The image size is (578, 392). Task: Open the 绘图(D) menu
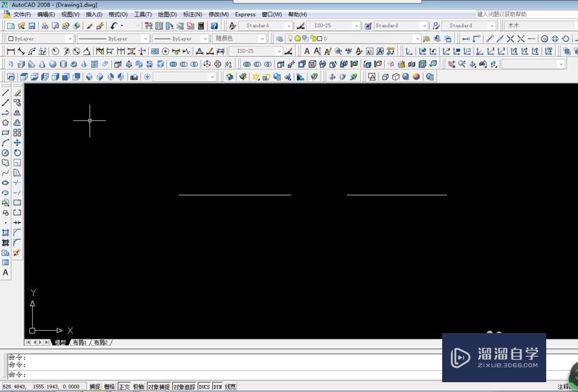pos(167,14)
